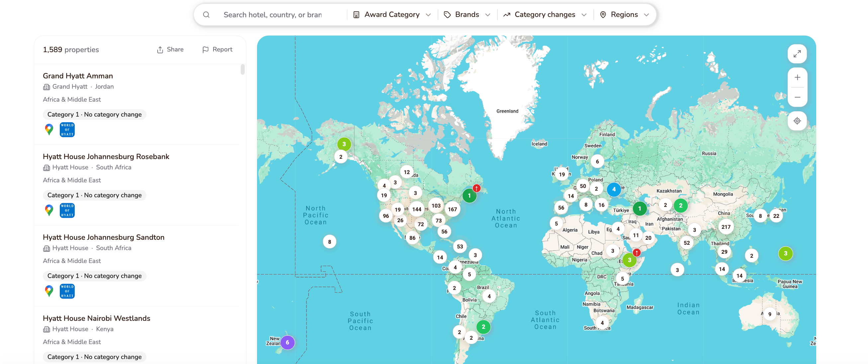This screenshot has height=364, width=868.
Task: Select the 144 cluster in central US
Action: [417, 209]
